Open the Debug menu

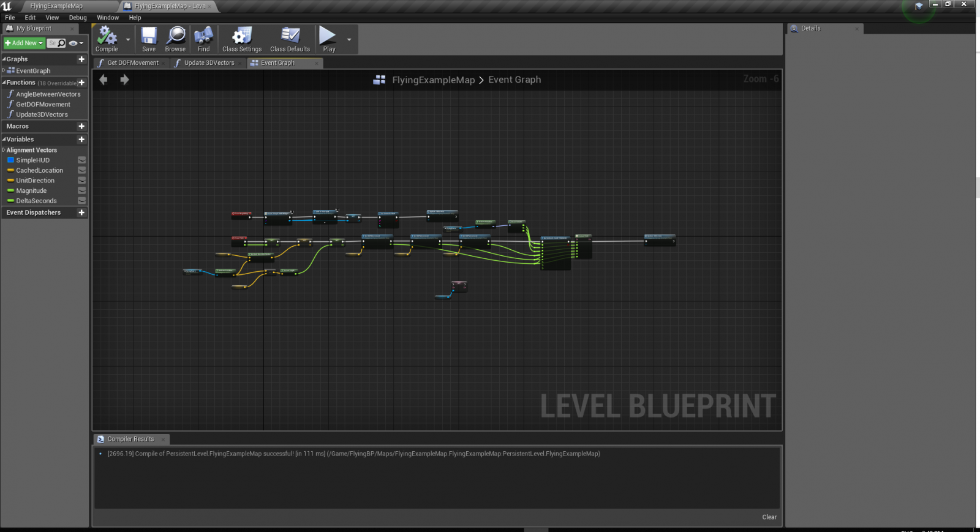(78, 18)
